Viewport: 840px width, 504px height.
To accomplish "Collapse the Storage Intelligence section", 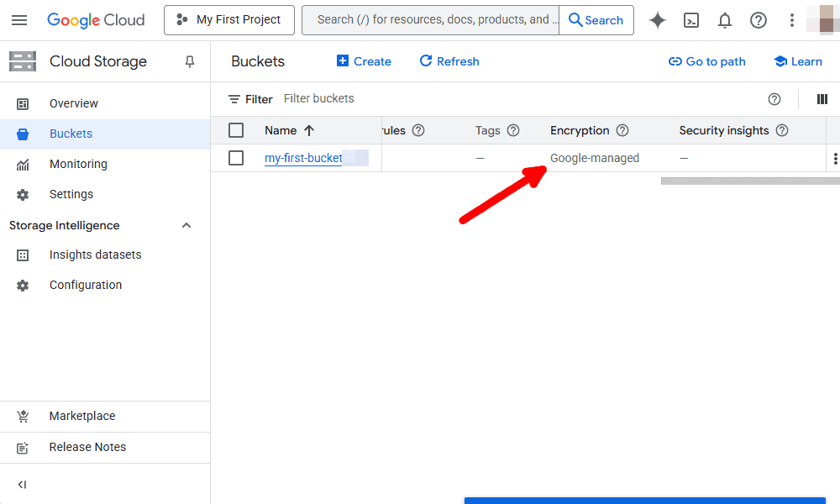I will tap(186, 225).
